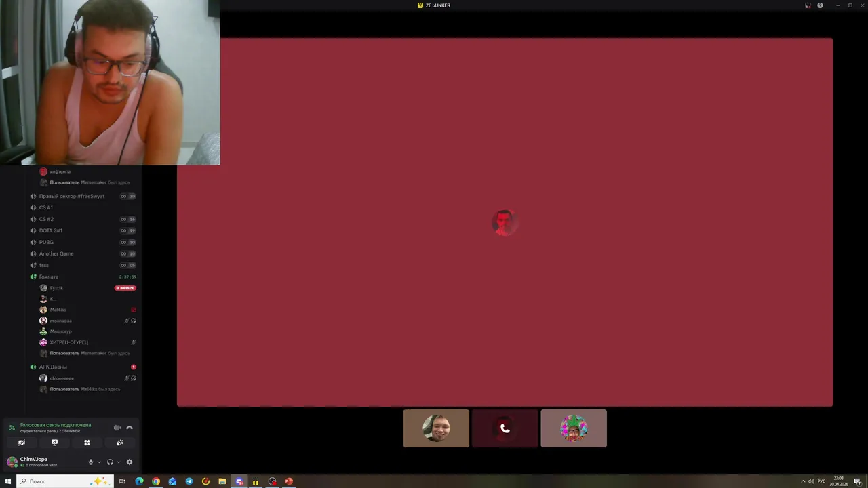Select the right participant tile with colorful avatar

tap(574, 428)
